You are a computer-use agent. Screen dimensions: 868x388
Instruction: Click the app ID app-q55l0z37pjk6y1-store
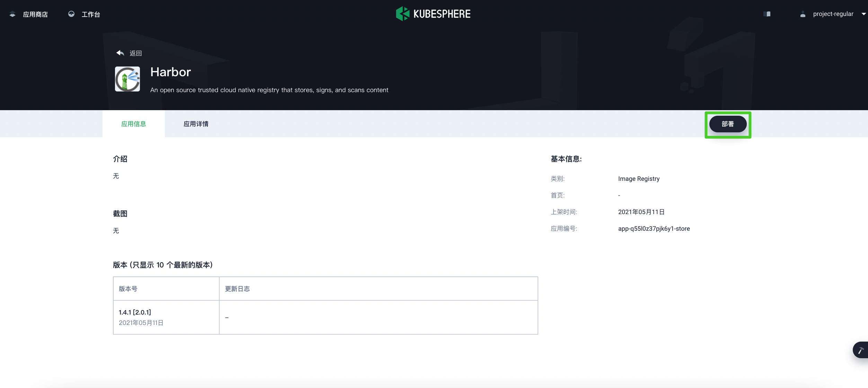654,228
